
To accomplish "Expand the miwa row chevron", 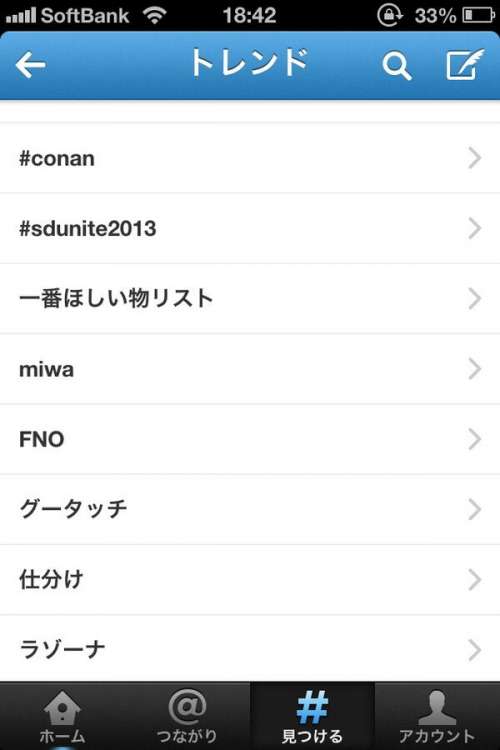I will [474, 369].
